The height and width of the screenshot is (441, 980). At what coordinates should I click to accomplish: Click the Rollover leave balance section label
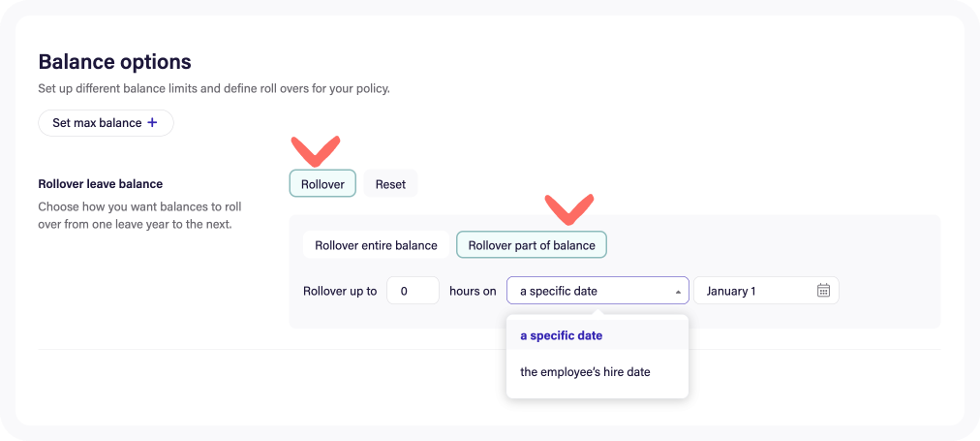click(x=101, y=184)
